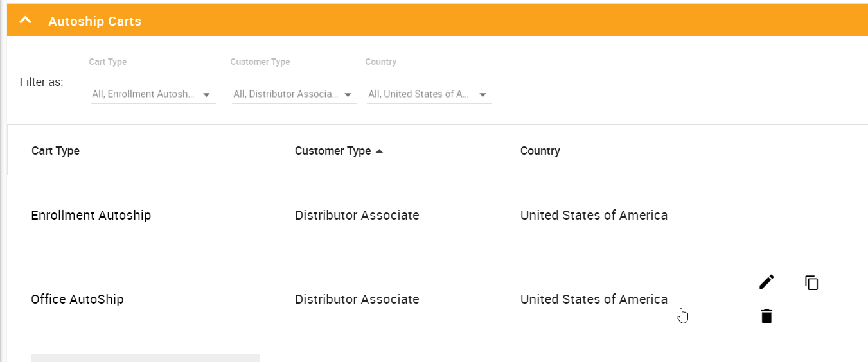Click the gray button below the table
This screenshot has height=362, width=868.
point(145,358)
